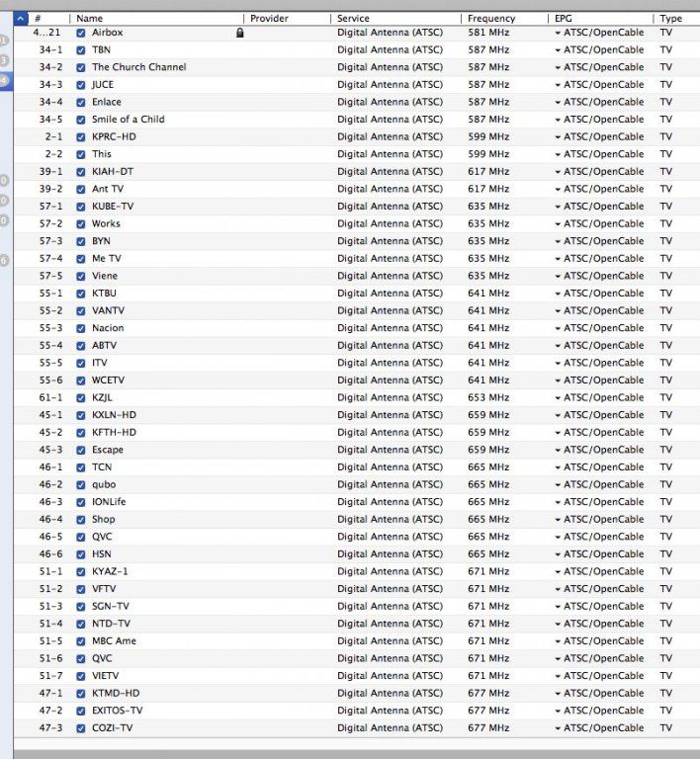This screenshot has height=759, width=700.
Task: Select the 'NTD-TV' channel name
Action: pyautogui.click(x=111, y=624)
